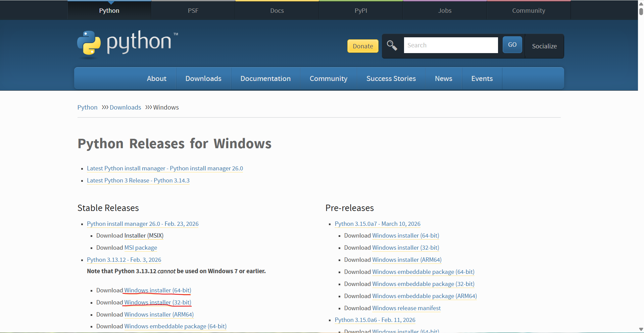
Task: Download 3.15.0a7 Windows installer (32-bit)
Action: pos(406,248)
